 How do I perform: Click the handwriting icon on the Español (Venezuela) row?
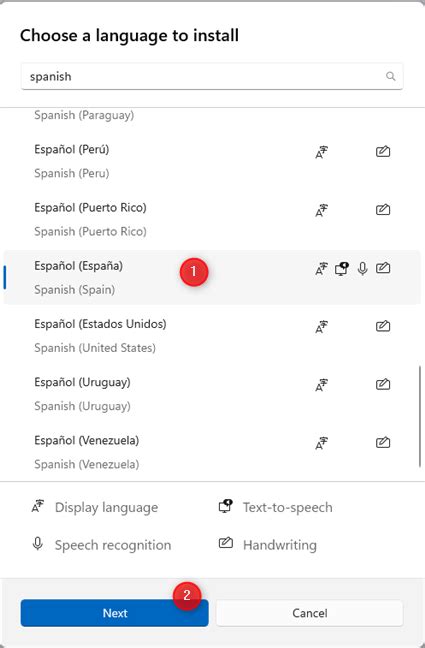[x=383, y=443]
